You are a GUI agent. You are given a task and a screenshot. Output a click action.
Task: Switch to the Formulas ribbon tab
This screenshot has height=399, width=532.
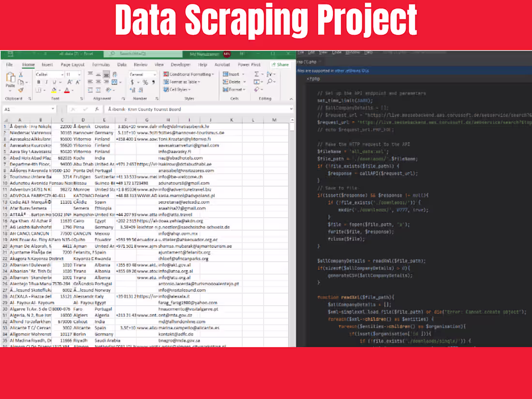tap(101, 65)
